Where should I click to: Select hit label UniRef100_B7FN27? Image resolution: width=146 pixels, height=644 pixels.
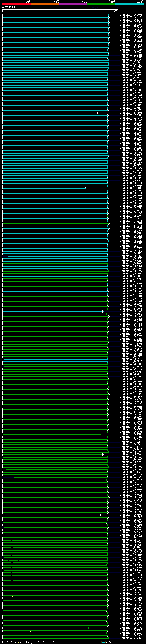tap(131, 50)
